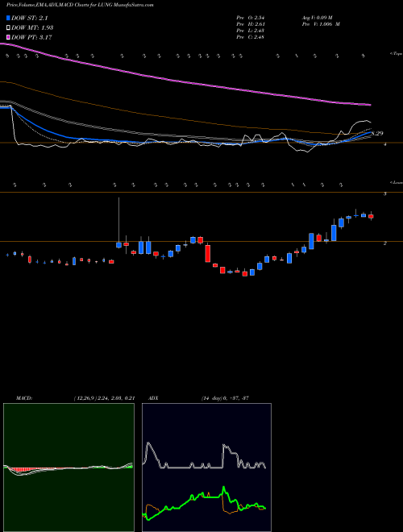Click the 'Pre O: 2.54' open value
The height and width of the screenshot is (532, 403).
pos(251,17)
